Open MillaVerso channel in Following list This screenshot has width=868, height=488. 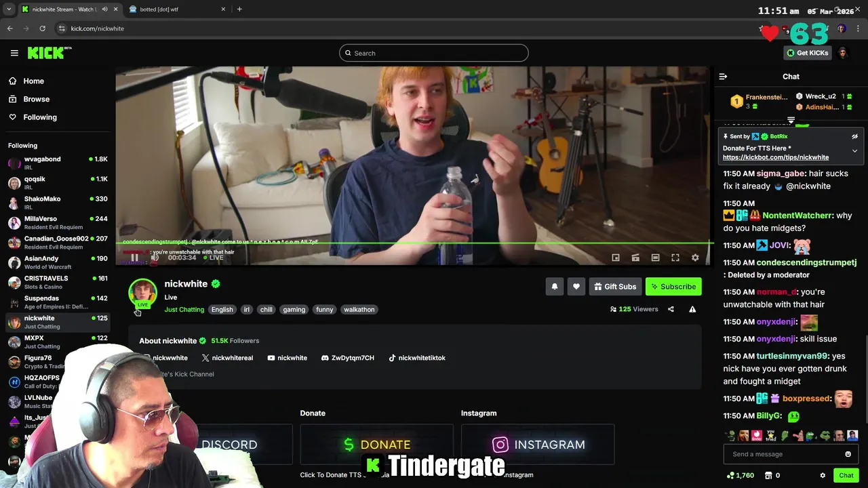pos(58,222)
